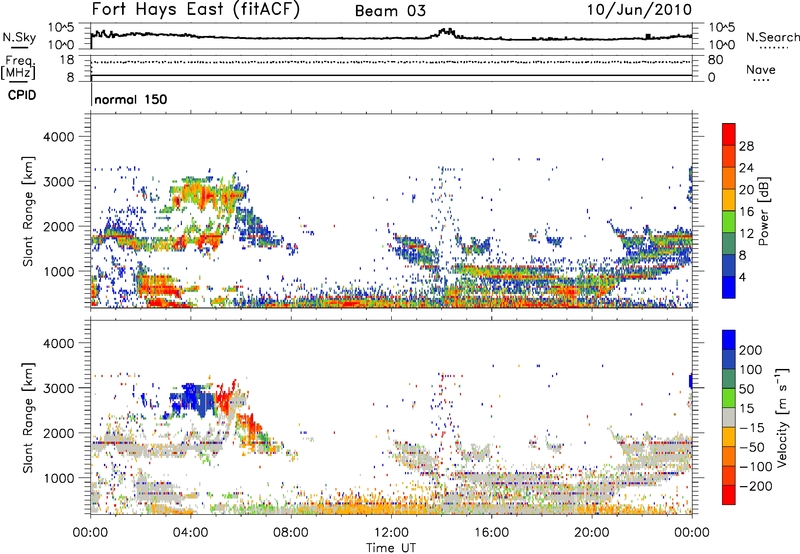
Task: Click the 12:00 time tick label
Action: tap(391, 533)
